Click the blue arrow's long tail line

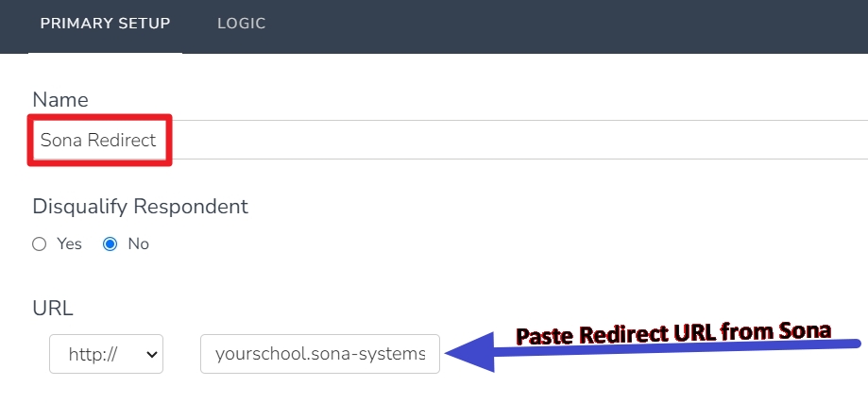point(675,347)
